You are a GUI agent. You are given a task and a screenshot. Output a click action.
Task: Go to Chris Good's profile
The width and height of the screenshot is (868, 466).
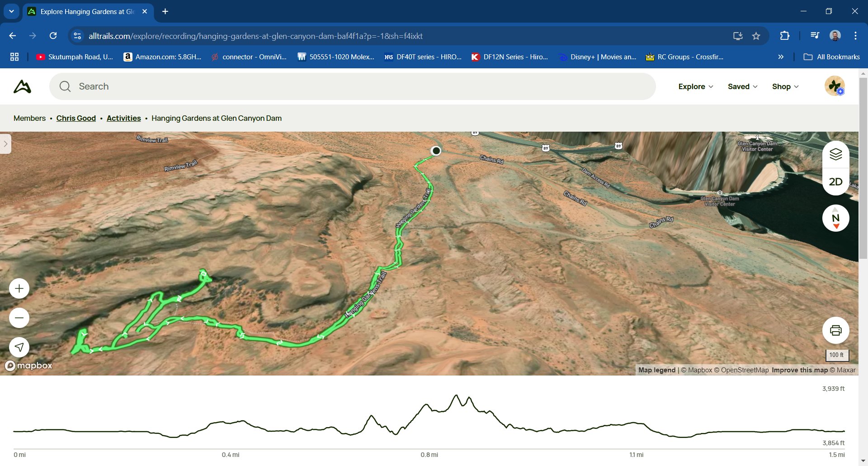(x=76, y=118)
